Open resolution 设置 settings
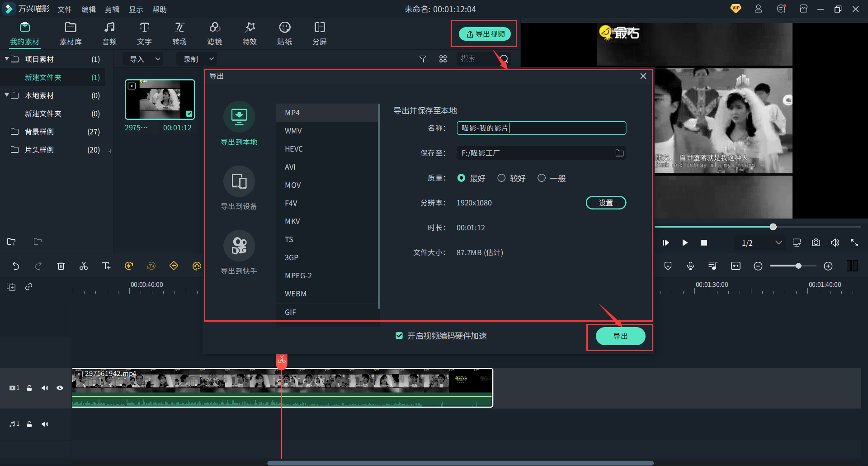Image resolution: width=868 pixels, height=466 pixels. point(606,203)
